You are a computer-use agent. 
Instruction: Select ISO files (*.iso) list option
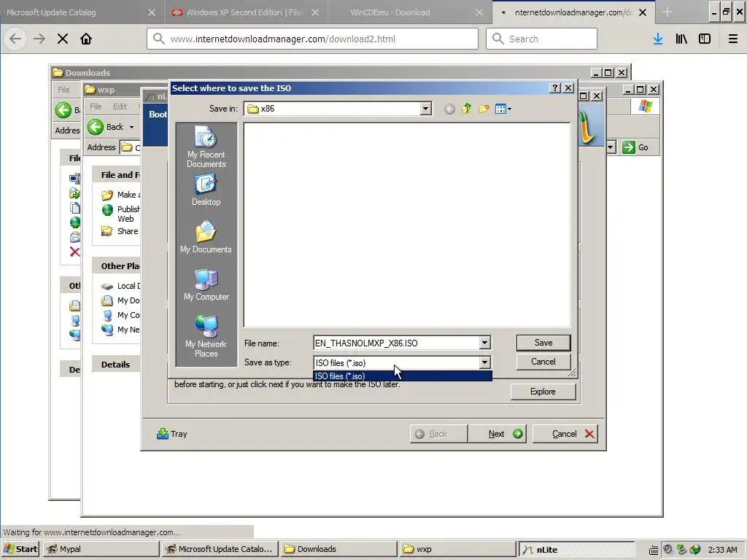pyautogui.click(x=402, y=376)
